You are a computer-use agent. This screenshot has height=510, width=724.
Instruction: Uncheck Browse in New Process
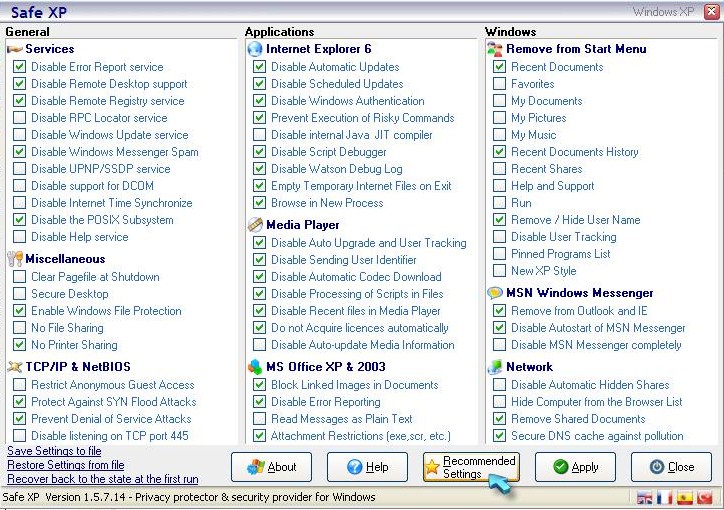259,203
